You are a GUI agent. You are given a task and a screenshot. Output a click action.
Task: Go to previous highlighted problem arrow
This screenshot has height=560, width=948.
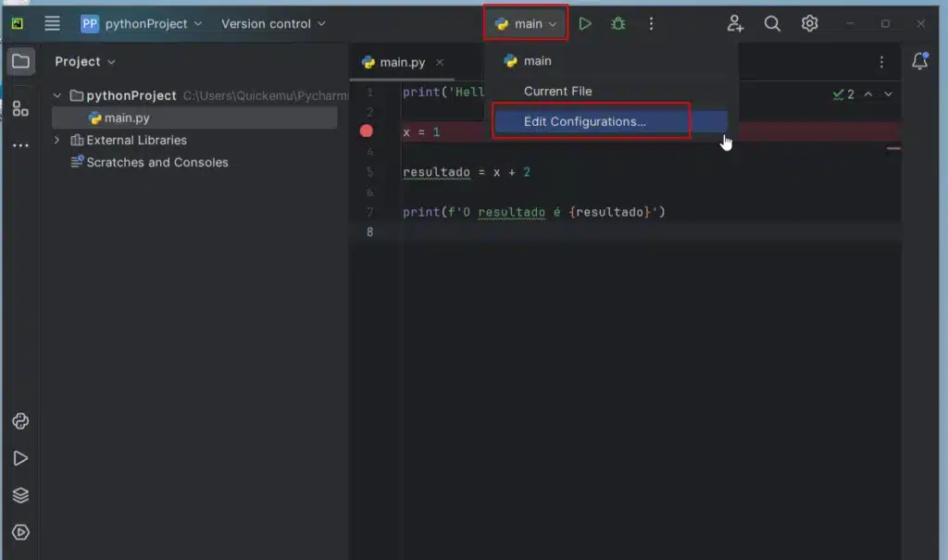[868, 94]
